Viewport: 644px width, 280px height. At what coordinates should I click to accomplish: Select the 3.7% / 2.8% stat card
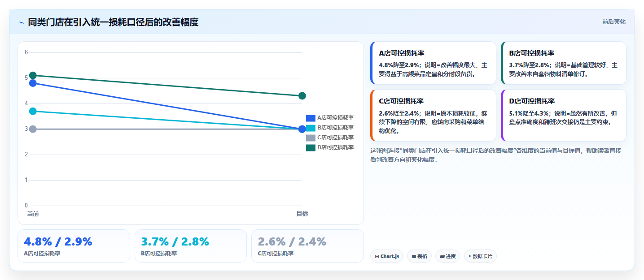191,246
